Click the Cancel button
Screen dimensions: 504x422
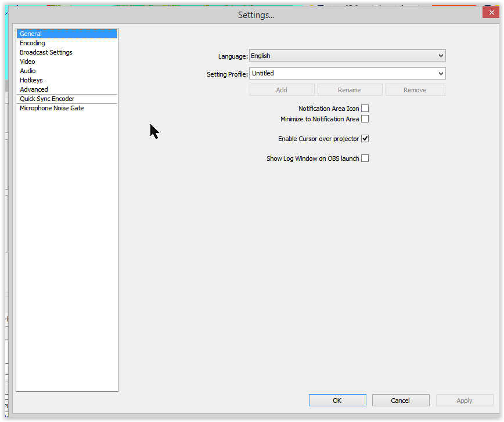pyautogui.click(x=401, y=401)
